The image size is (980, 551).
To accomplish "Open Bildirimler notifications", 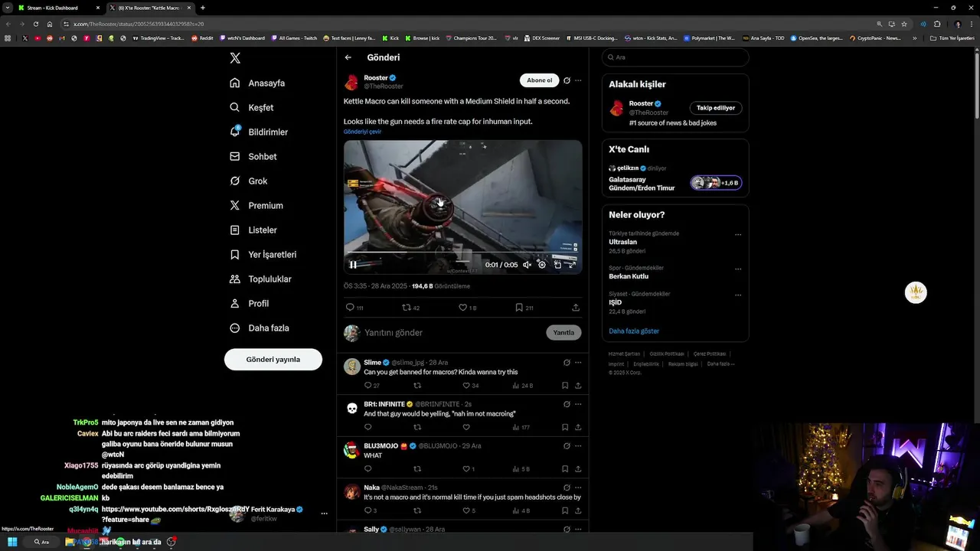I will coord(259,132).
